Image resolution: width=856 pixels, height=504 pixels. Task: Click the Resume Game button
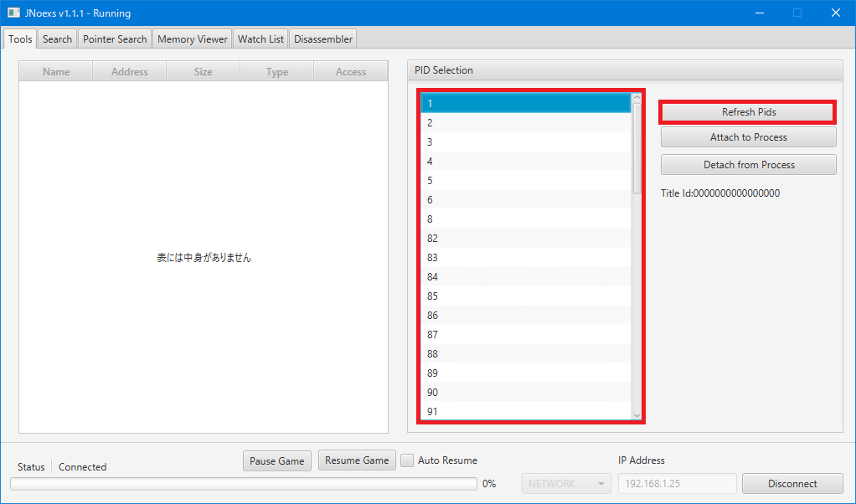pyautogui.click(x=357, y=460)
